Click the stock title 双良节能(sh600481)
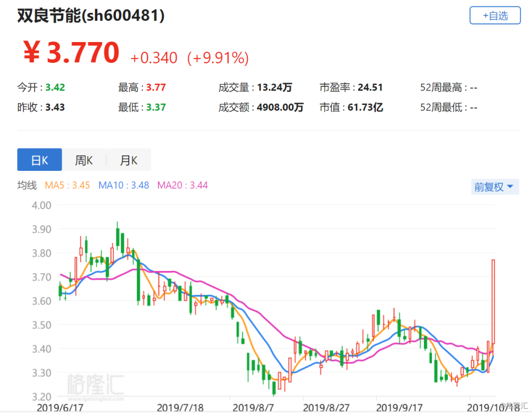The width and height of the screenshot is (532, 413). point(91,15)
